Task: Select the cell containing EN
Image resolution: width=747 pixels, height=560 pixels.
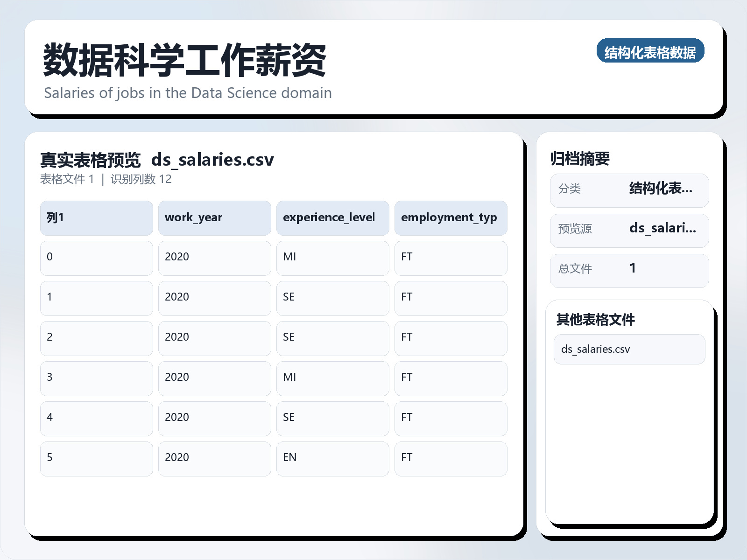Action: pos(333,458)
